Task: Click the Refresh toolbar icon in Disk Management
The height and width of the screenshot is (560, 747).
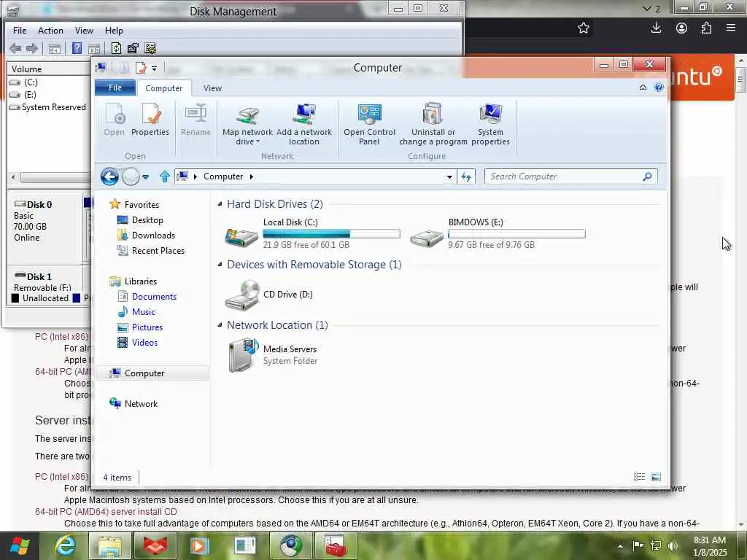Action: click(116, 48)
